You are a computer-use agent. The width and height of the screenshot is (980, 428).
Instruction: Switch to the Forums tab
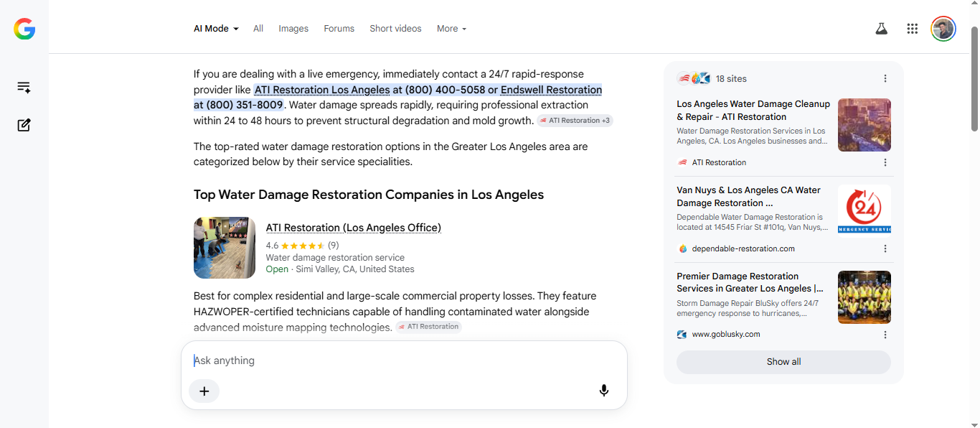pos(339,29)
